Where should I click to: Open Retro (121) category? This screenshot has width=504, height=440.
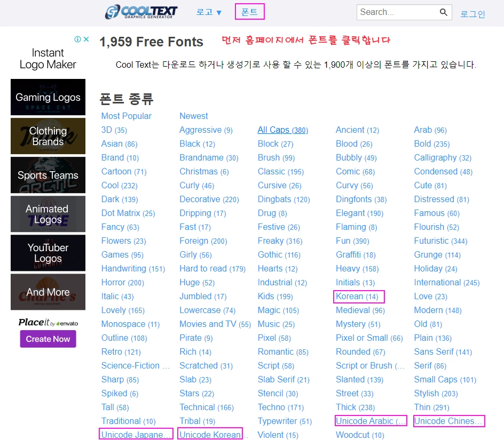click(x=121, y=352)
